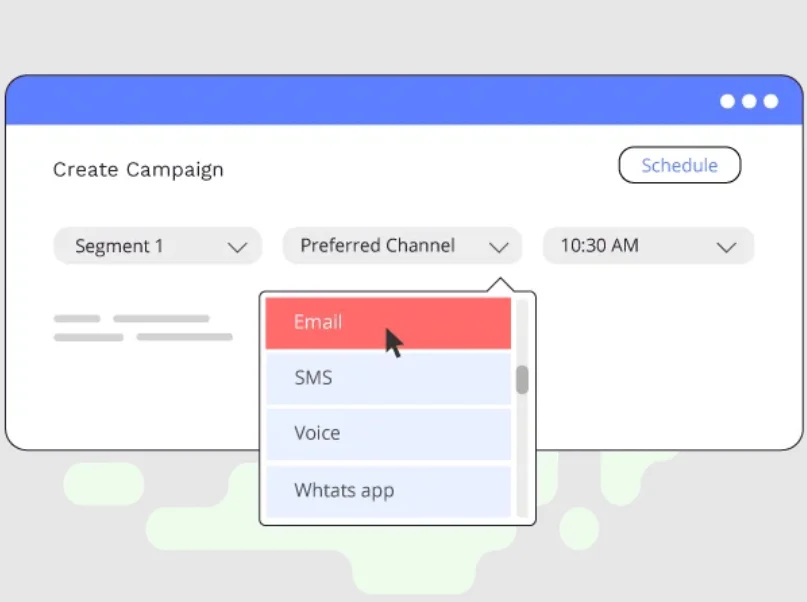Screen dimensions: 807x602
Task: Click the scrollbar track beside Whtats app
Action: coord(522,491)
